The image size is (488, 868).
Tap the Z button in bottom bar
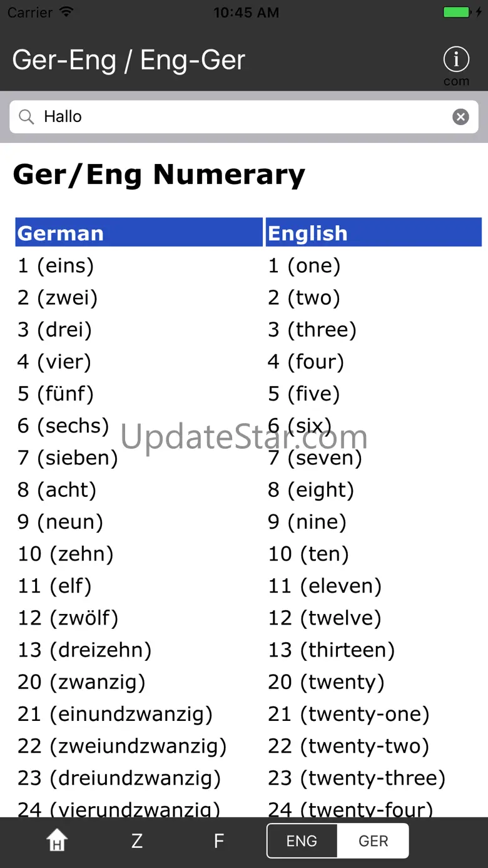tap(137, 840)
